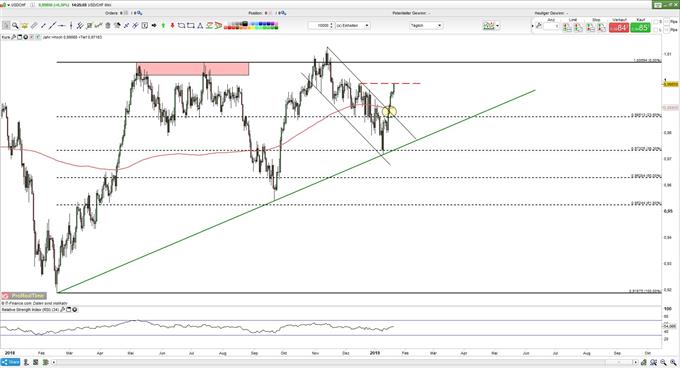
Task: Open the Täglich timeframe dropdown
Action: [x=426, y=26]
